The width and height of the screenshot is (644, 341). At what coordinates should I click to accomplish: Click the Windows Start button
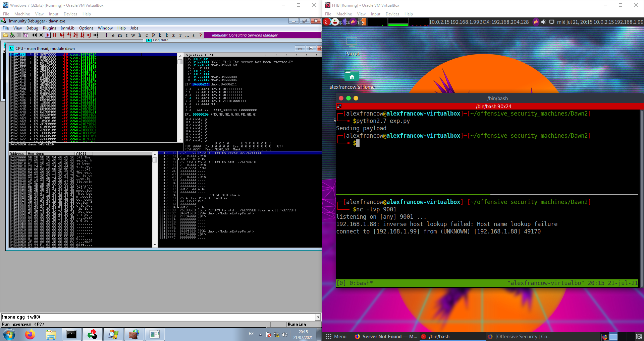(x=9, y=334)
